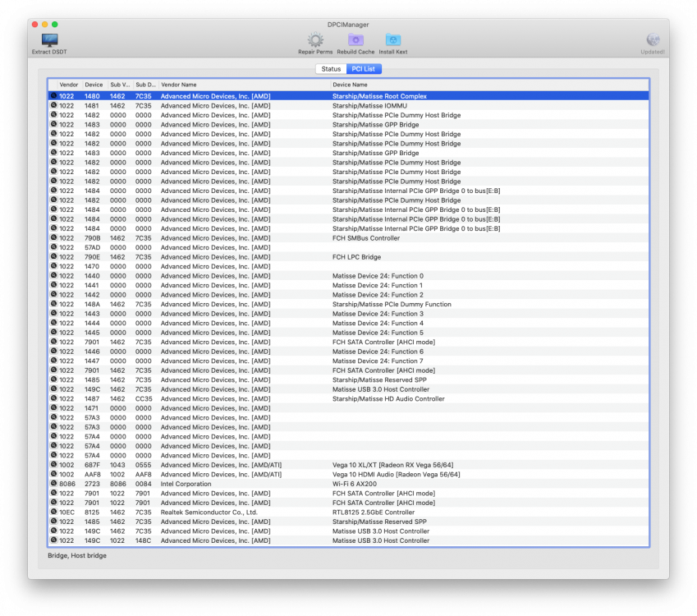Sort by the Device column header
This screenshot has height=616, width=697.
coord(94,85)
